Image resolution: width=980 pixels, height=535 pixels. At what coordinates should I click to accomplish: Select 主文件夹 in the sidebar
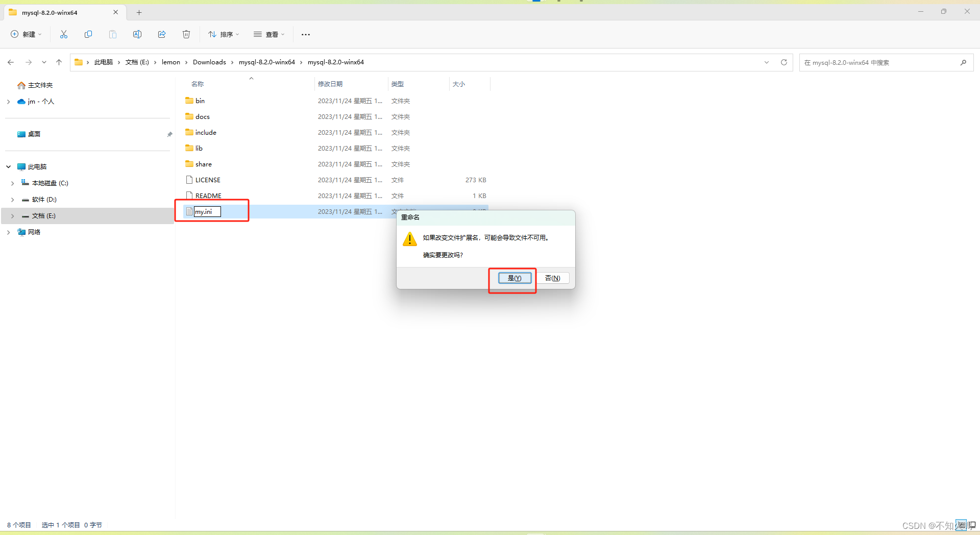click(40, 85)
